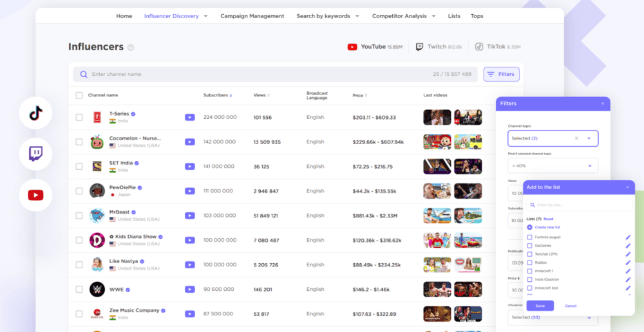This screenshot has width=644, height=332.
Task: Open the video play icon for PewDiePie
Action: coord(190,191)
